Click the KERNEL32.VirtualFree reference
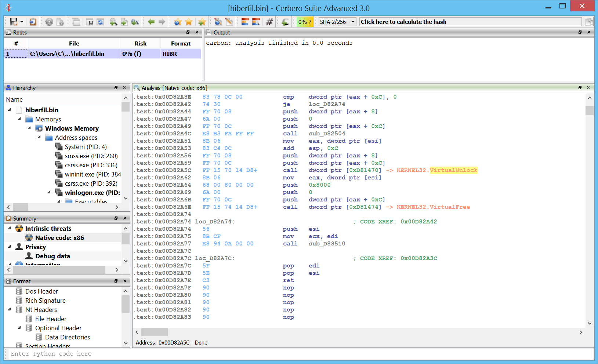The image size is (598, 364). click(x=433, y=207)
